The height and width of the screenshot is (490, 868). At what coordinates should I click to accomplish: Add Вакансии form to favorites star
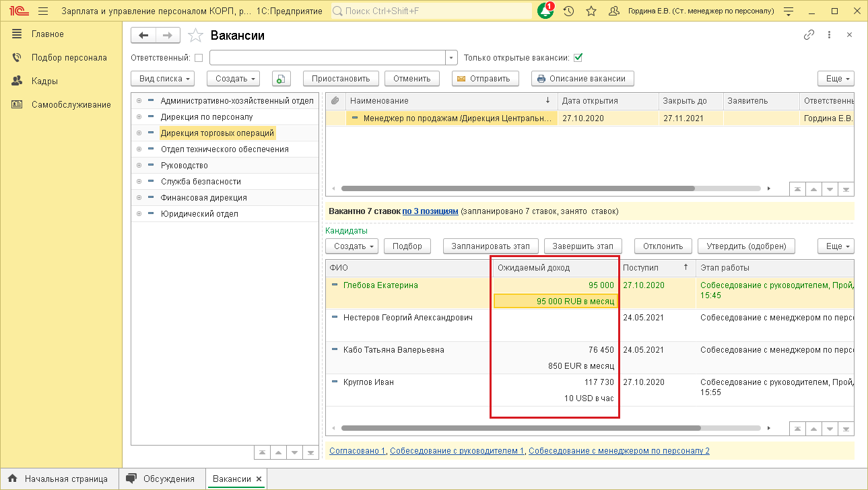[195, 36]
